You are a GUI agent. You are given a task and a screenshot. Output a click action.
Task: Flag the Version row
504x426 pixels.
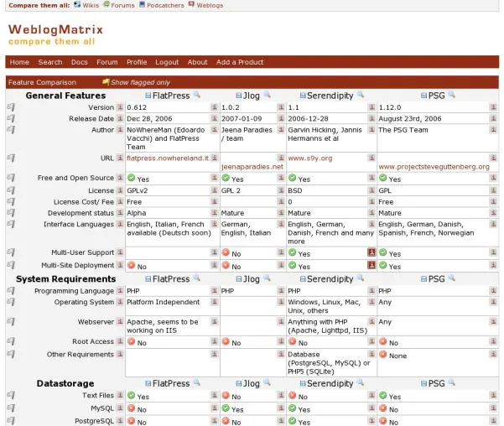(x=11, y=107)
